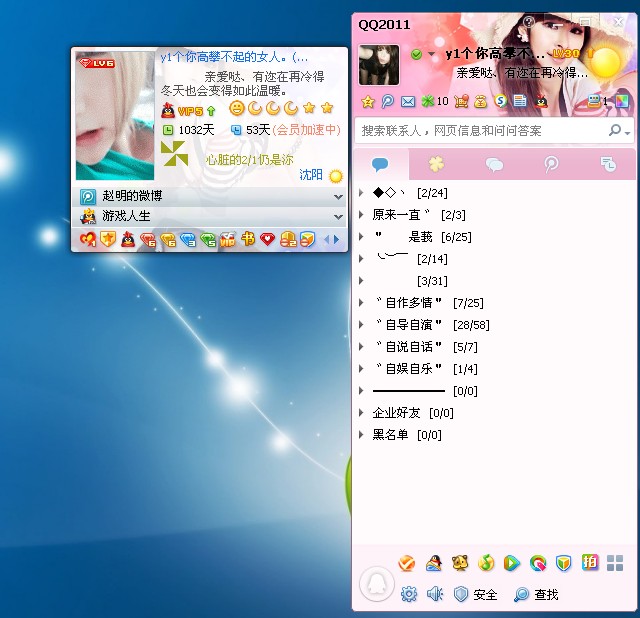Click the green online status check icon
Screen dimensions: 640x618
click(x=416, y=54)
